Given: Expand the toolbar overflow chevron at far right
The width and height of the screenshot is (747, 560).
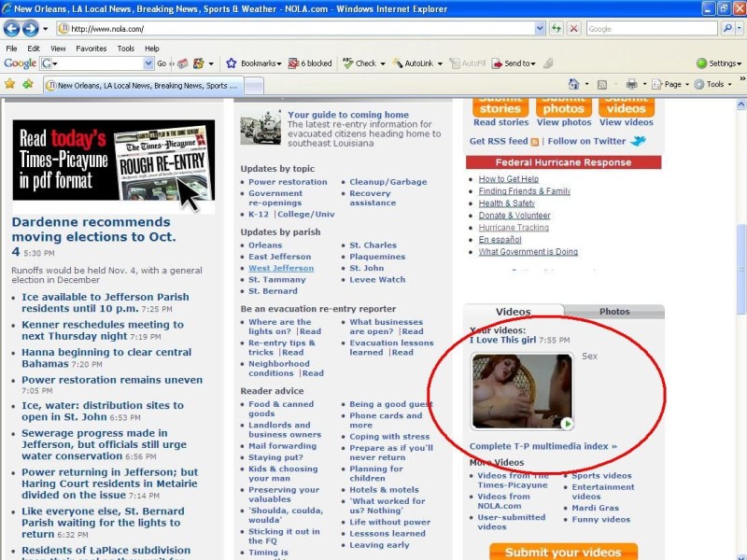Looking at the screenshot, I should [742, 78].
